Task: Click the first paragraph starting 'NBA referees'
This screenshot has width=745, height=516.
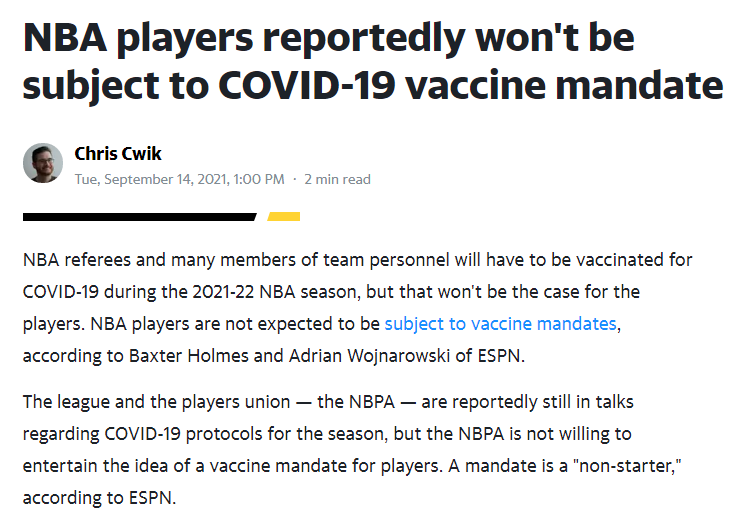Action: pyautogui.click(x=357, y=307)
